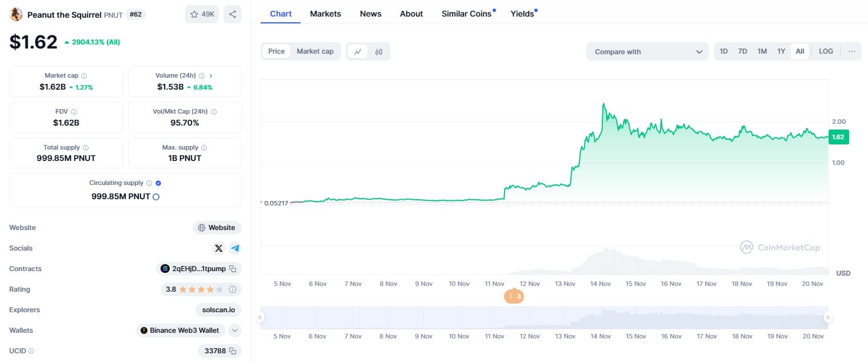868x363 pixels.
Task: Click the #62 rank badge
Action: [135, 14]
